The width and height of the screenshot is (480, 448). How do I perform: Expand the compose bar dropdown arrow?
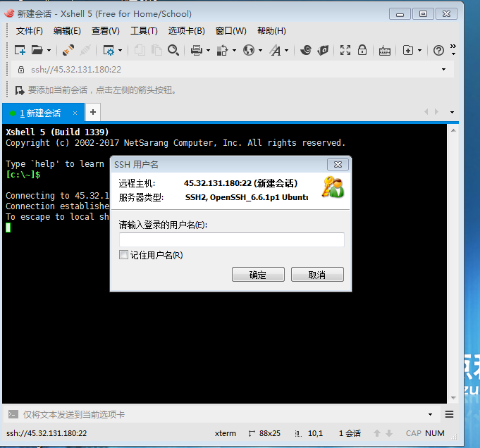430,415
